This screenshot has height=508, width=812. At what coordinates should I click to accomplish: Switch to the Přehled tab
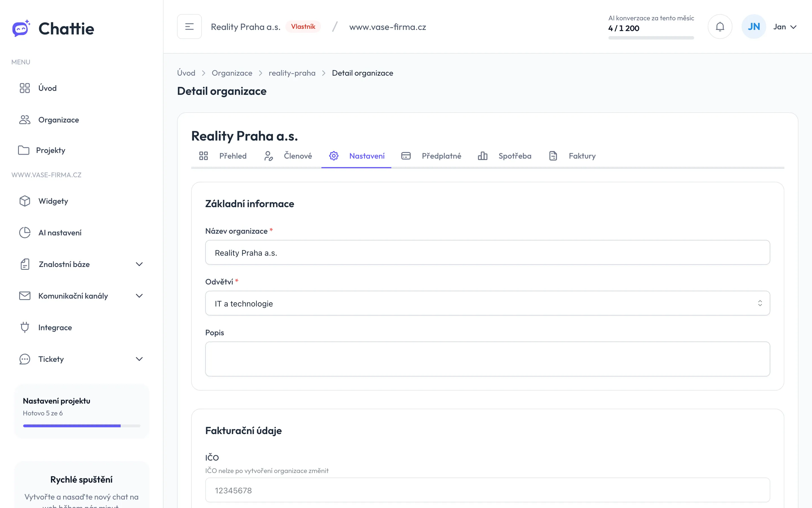click(223, 156)
